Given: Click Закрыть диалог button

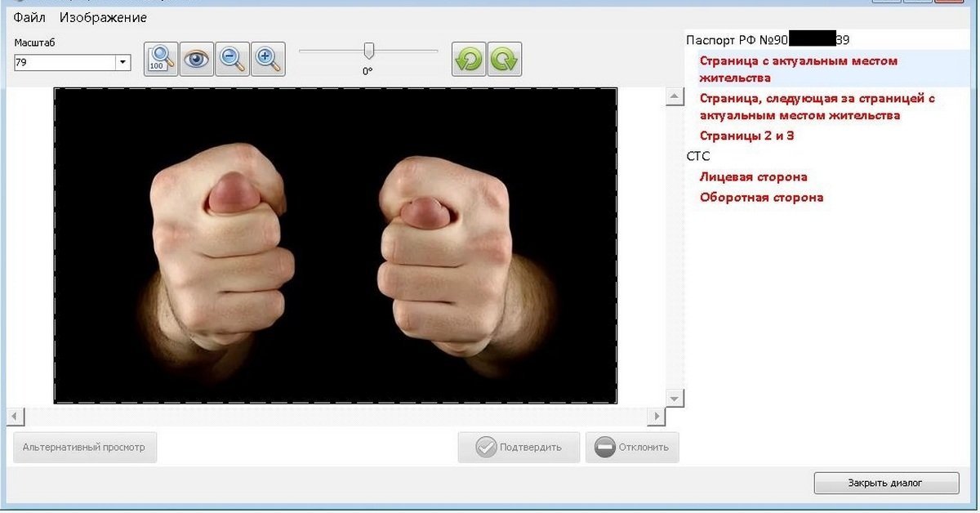Looking at the screenshot, I should (886, 483).
